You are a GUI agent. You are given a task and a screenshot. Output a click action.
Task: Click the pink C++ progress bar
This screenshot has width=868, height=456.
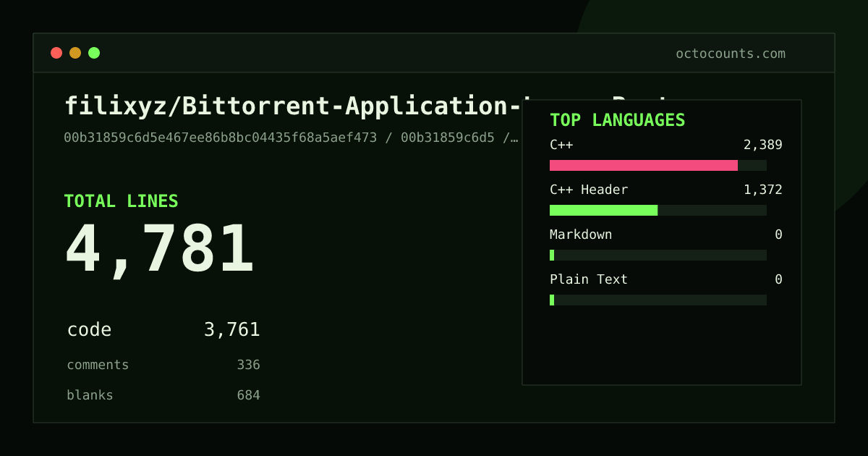click(644, 165)
